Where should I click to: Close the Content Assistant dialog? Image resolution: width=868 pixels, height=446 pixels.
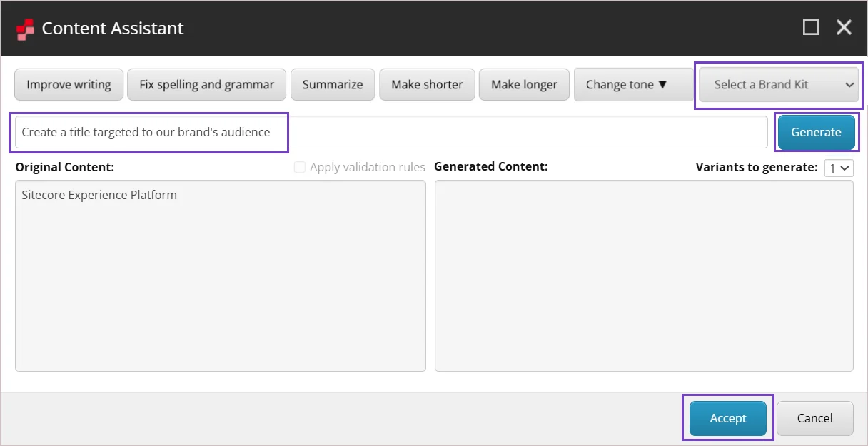(844, 28)
